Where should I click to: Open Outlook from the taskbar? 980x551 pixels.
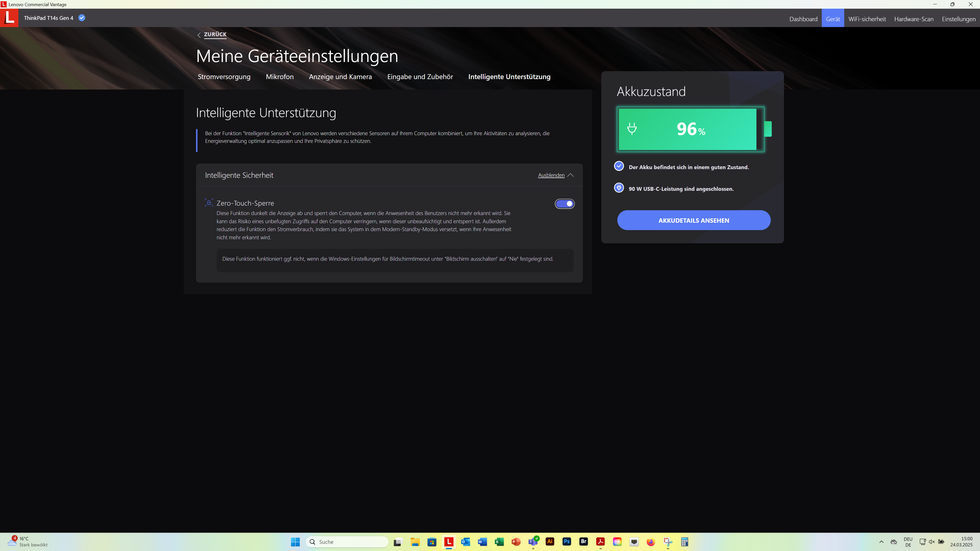[465, 542]
